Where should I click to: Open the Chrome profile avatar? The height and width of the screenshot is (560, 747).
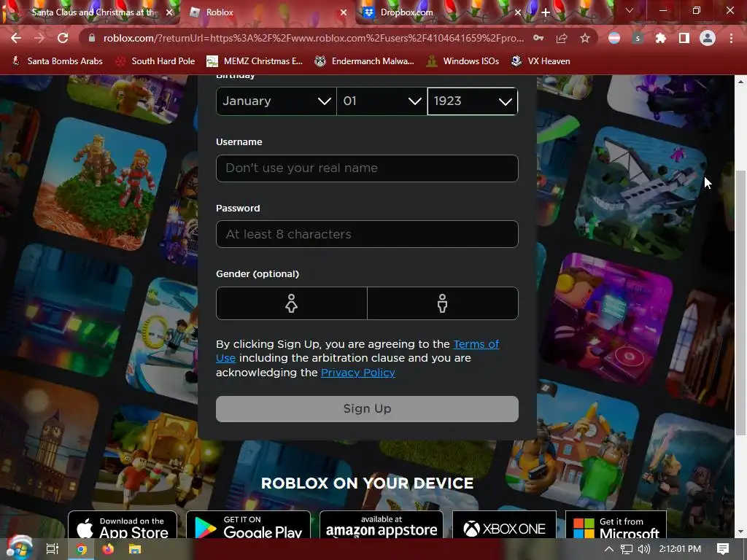pos(708,38)
